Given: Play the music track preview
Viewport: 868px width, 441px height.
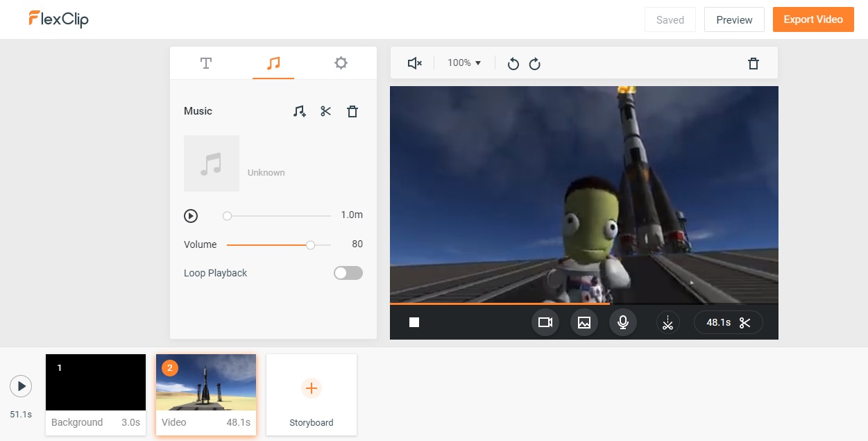Looking at the screenshot, I should (191, 216).
